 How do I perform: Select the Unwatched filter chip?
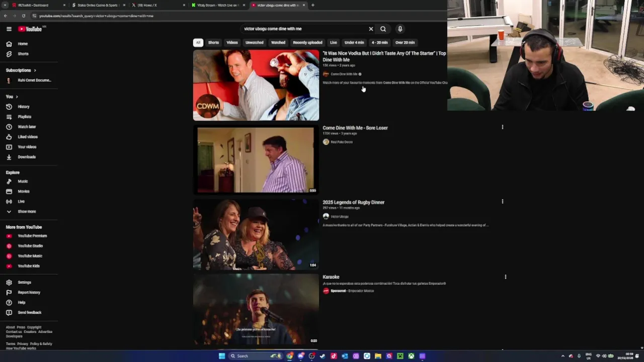point(254,43)
